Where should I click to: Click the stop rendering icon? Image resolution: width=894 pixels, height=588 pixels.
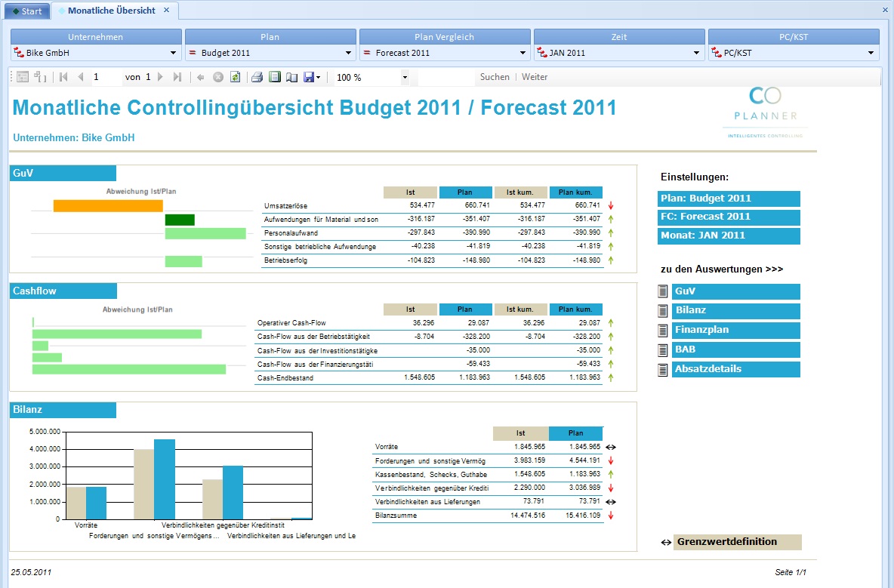point(217,77)
